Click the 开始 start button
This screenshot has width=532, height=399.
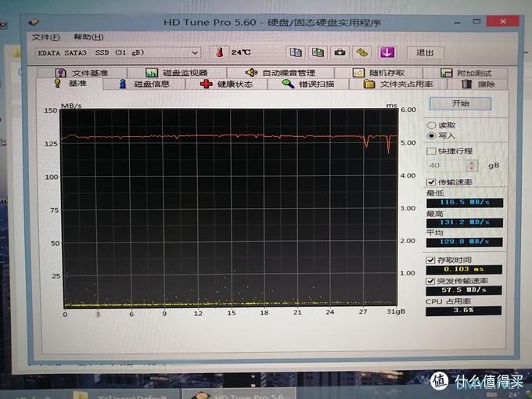point(460,103)
